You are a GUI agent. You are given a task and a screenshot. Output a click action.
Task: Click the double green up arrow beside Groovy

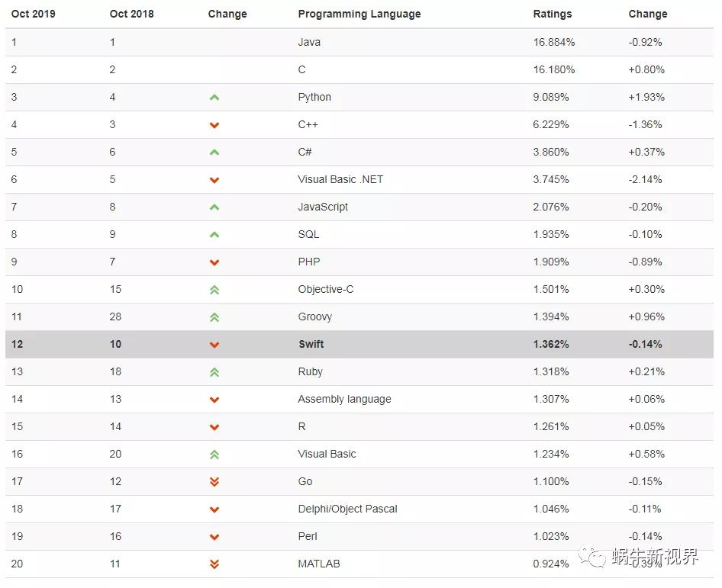tap(214, 317)
